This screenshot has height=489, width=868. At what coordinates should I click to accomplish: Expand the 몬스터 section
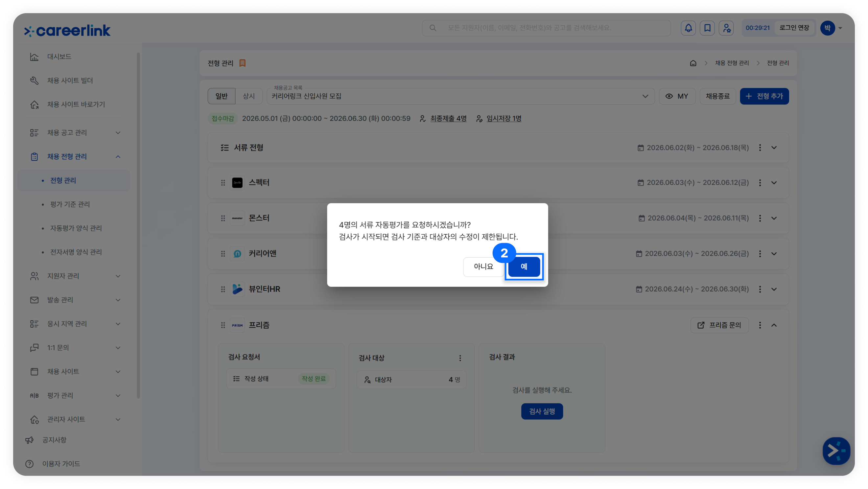[x=774, y=218]
